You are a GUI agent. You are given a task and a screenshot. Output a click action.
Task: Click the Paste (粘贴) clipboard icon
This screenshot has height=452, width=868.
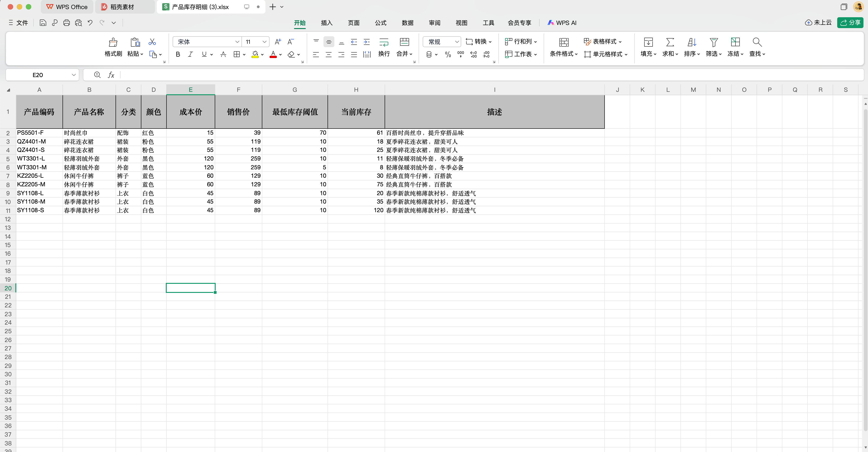[135, 42]
